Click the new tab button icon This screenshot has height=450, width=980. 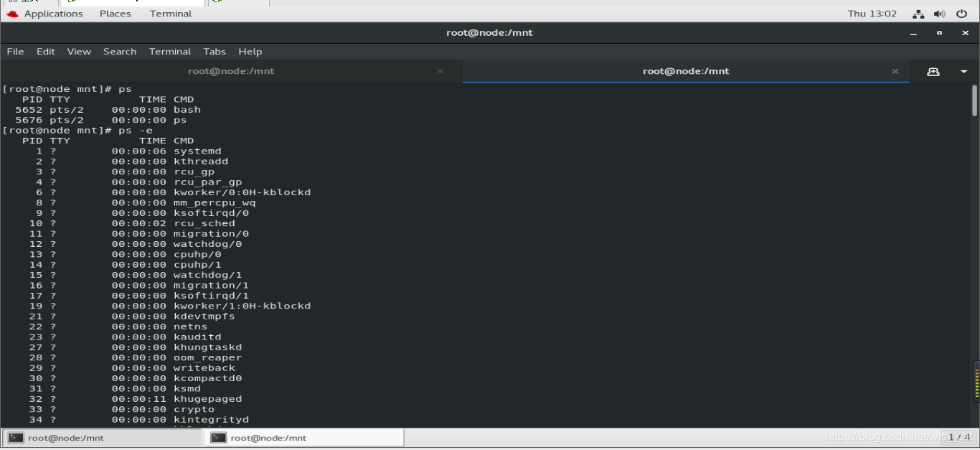933,71
